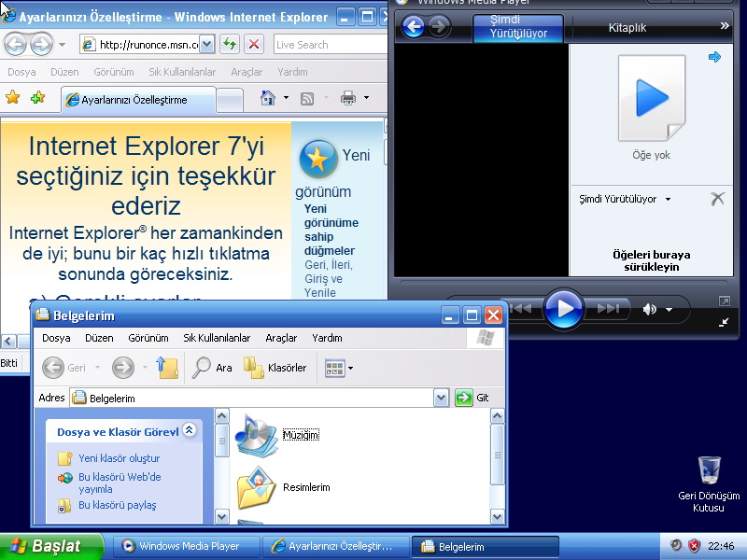
Task: Expand the Home button dropdown in Internet Explorer
Action: coord(286,98)
